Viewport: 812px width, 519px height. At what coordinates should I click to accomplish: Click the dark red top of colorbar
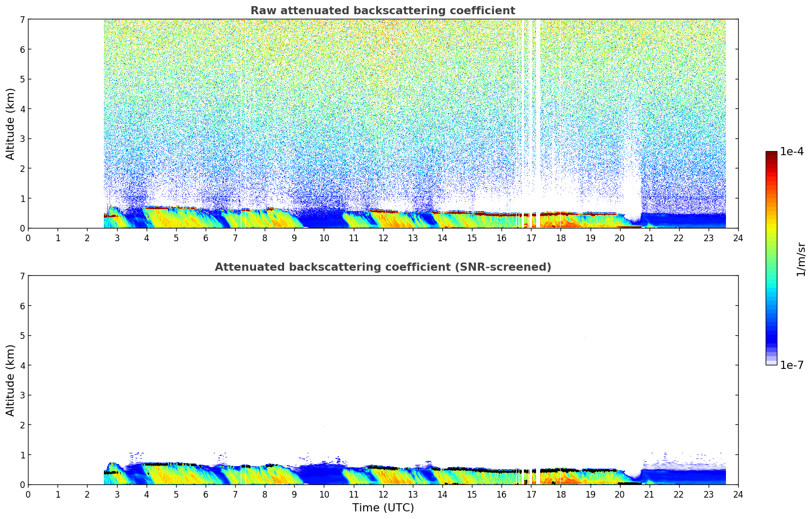[x=771, y=155]
